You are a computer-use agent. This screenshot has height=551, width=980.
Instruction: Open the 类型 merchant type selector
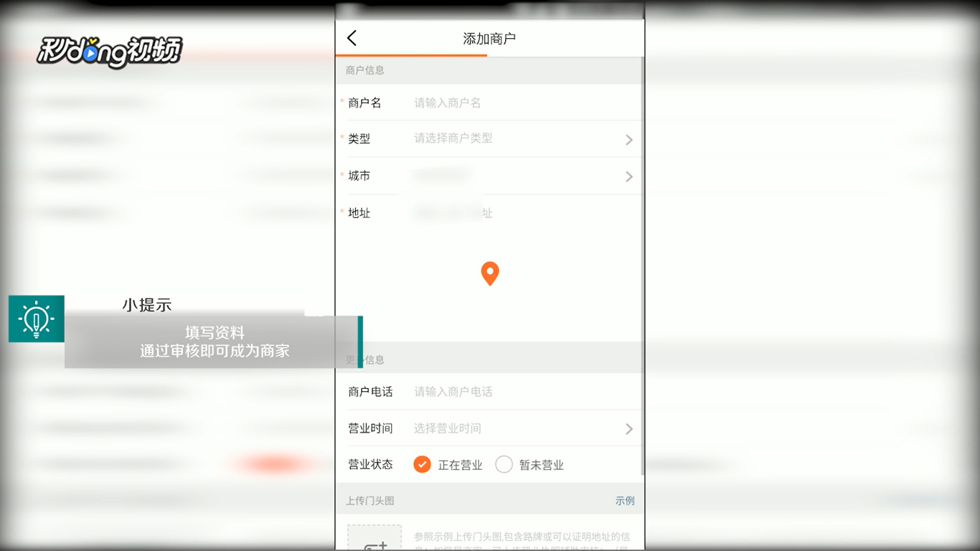tap(490, 139)
